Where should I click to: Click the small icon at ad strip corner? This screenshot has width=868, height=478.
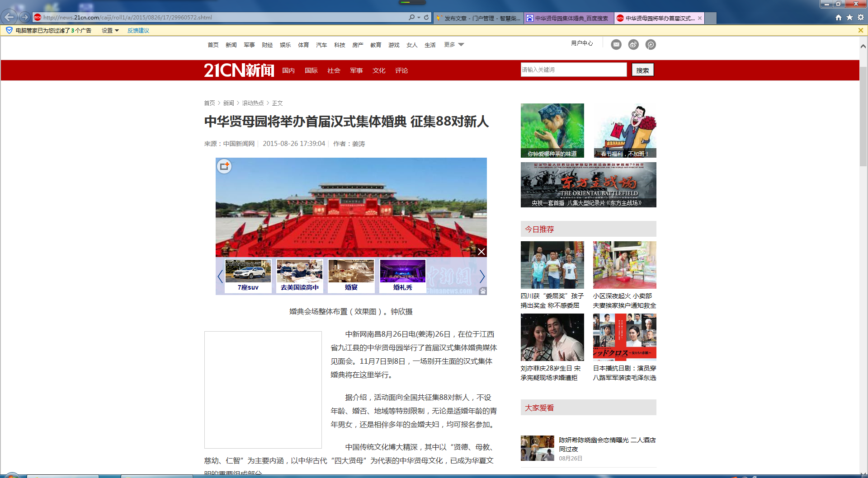(x=483, y=291)
